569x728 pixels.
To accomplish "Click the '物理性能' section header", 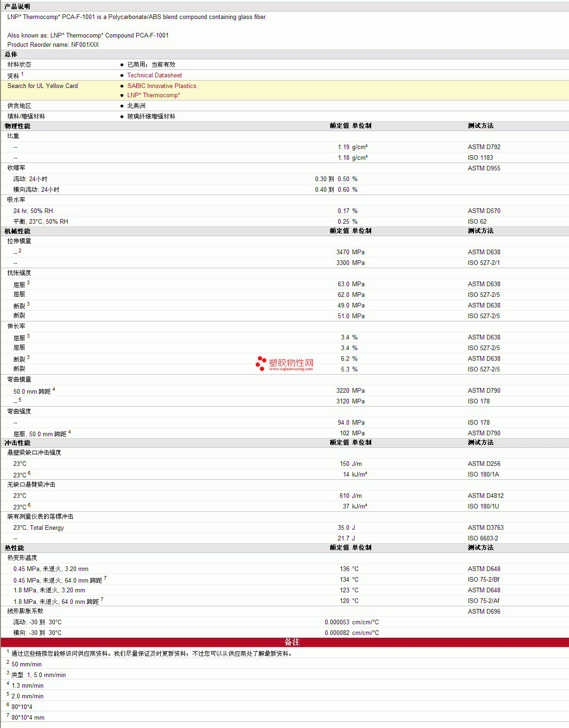I will point(18,126).
